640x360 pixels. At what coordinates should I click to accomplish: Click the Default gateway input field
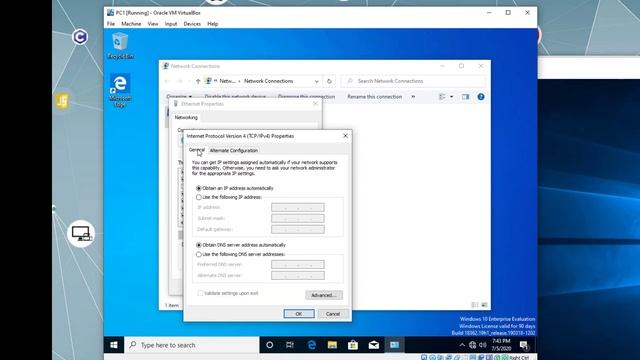coord(298,229)
